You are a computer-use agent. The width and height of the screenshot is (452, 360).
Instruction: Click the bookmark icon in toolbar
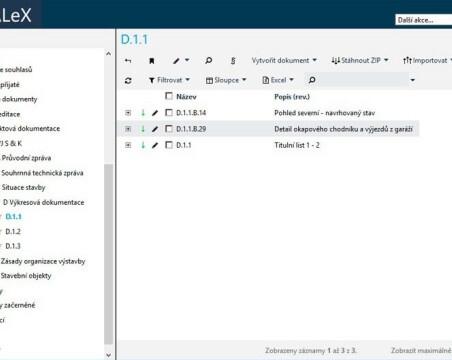click(152, 61)
